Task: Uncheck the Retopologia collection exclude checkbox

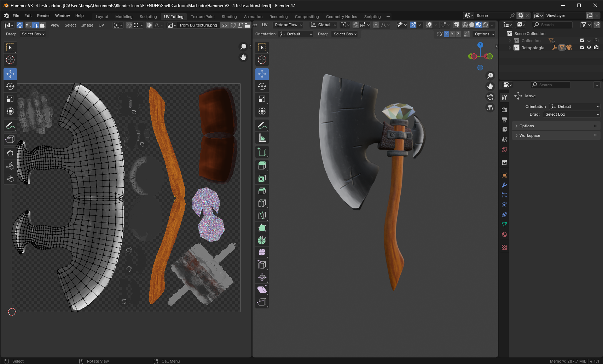Action: [582, 47]
